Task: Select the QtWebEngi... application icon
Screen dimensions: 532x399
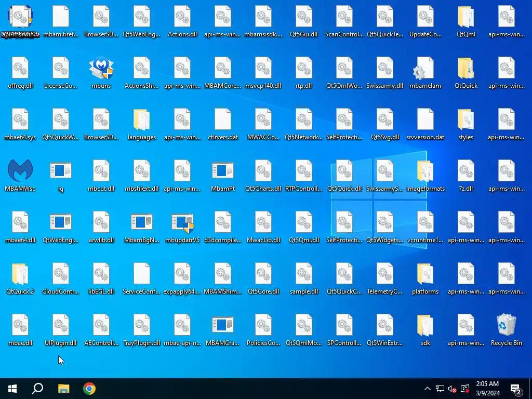Action: [x=61, y=222]
